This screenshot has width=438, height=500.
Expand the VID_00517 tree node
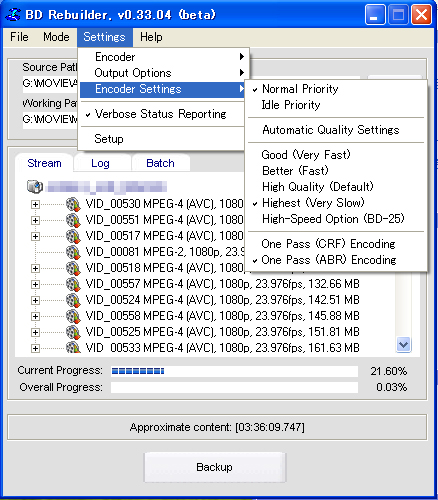click(x=35, y=236)
